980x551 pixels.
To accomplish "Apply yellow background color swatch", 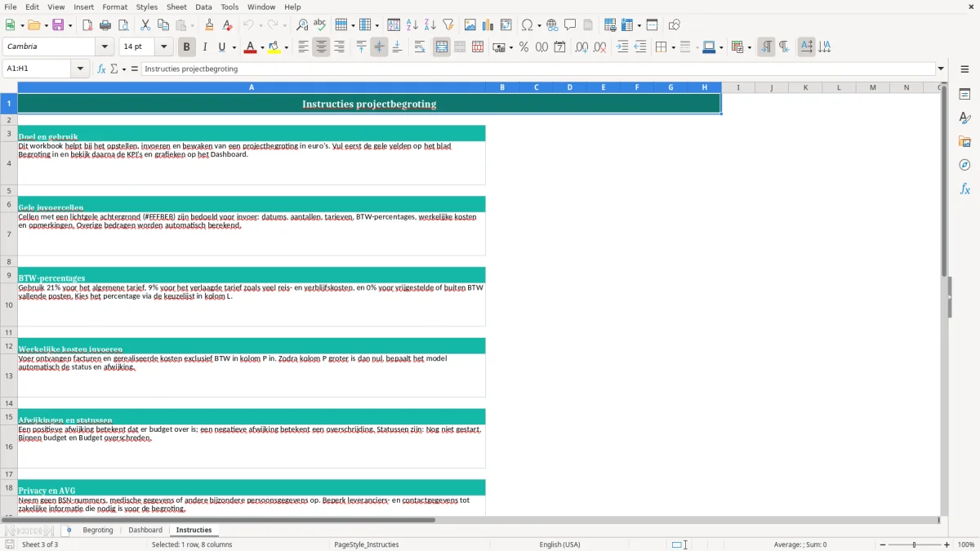I will 274,47.
